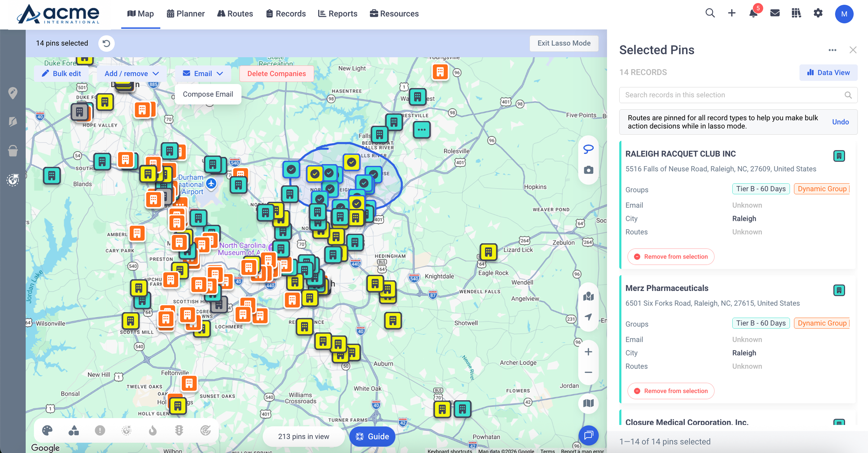This screenshot has height=453, width=868.
Task: Open the Records tab
Action: pyautogui.click(x=286, y=13)
